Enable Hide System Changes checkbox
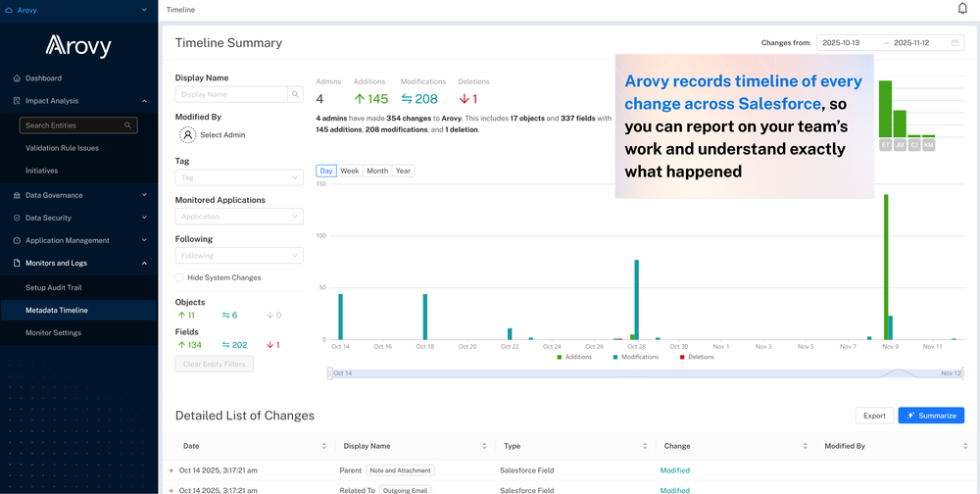Viewport: 980px width, 494px height. point(179,277)
